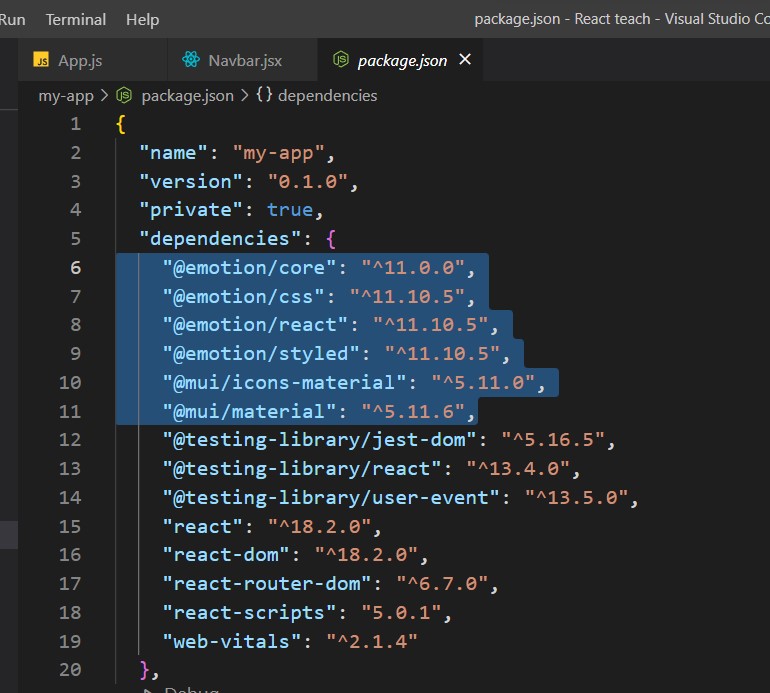The width and height of the screenshot is (770, 693).
Task: Click the "@mui/icons-material" dependency name
Action: (x=284, y=383)
